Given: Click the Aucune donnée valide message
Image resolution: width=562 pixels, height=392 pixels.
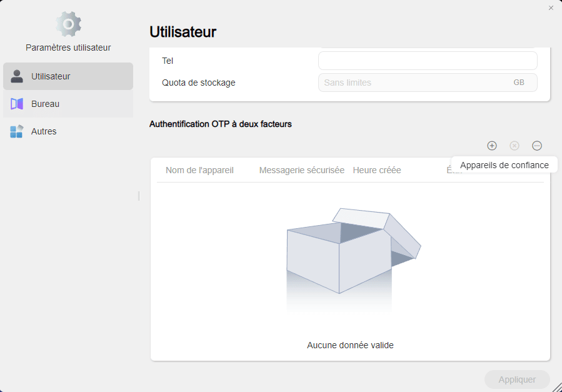Looking at the screenshot, I should point(350,345).
